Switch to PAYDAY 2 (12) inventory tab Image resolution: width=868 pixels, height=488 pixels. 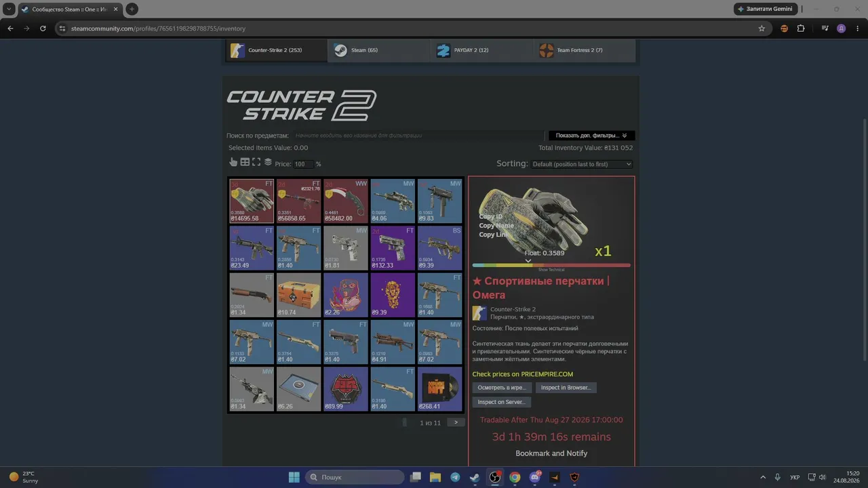pos(482,50)
